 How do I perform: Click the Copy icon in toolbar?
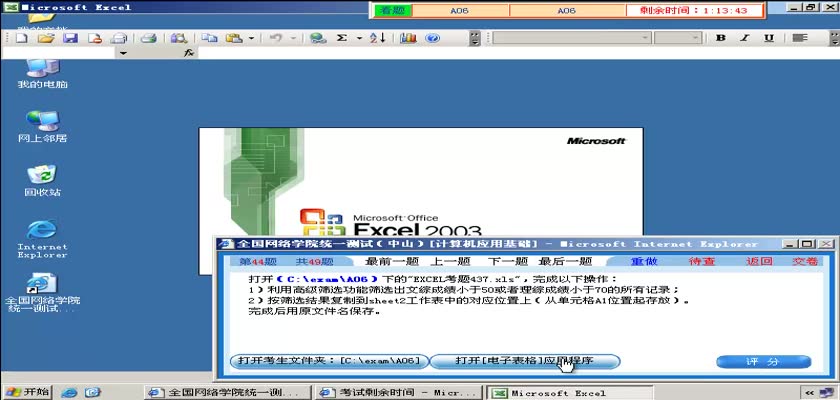(x=209, y=38)
